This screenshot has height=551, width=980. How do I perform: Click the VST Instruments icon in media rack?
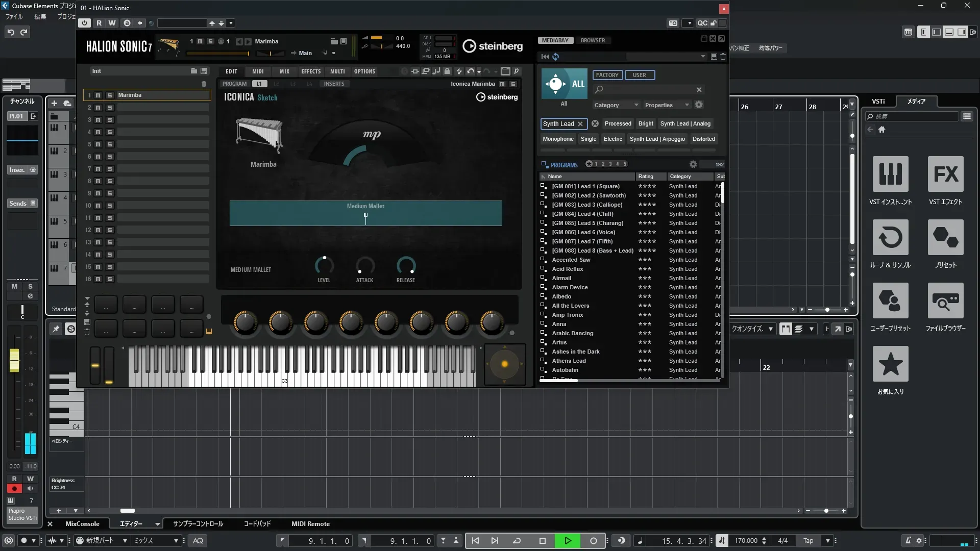(x=890, y=174)
